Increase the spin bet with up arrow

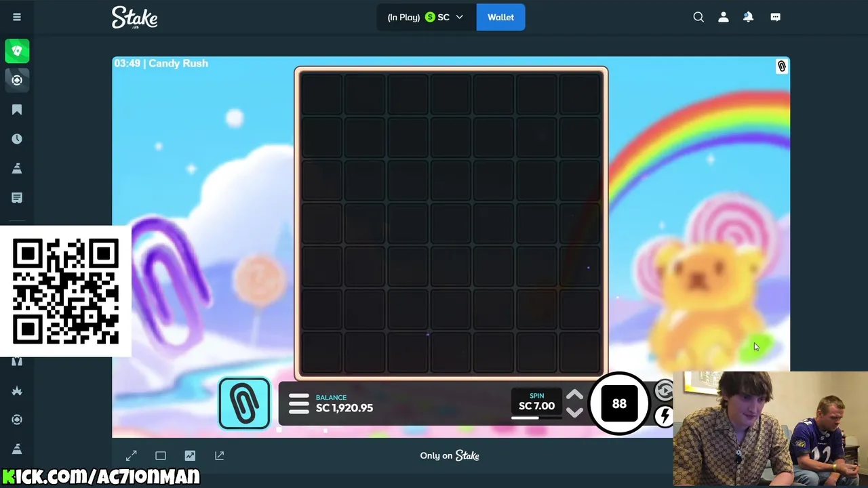[x=574, y=395]
